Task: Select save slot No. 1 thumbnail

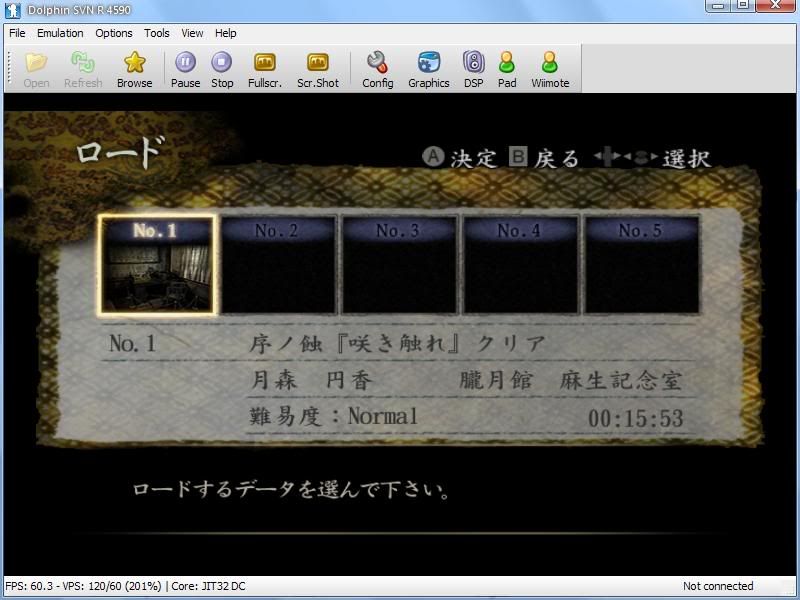Action: [156, 264]
